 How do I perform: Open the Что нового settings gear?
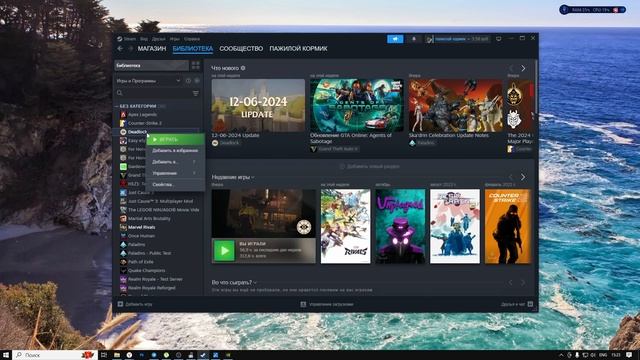coord(243,68)
